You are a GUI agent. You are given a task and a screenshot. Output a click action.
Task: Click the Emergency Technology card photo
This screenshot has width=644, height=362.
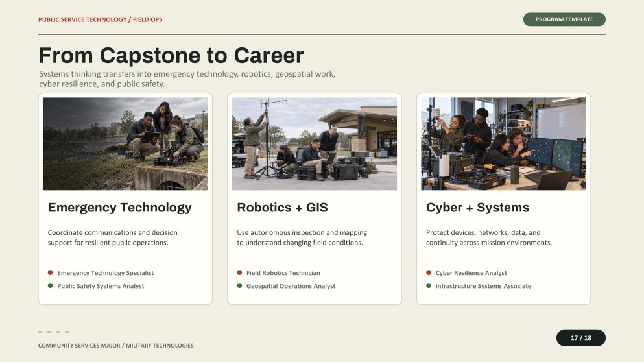(x=125, y=144)
